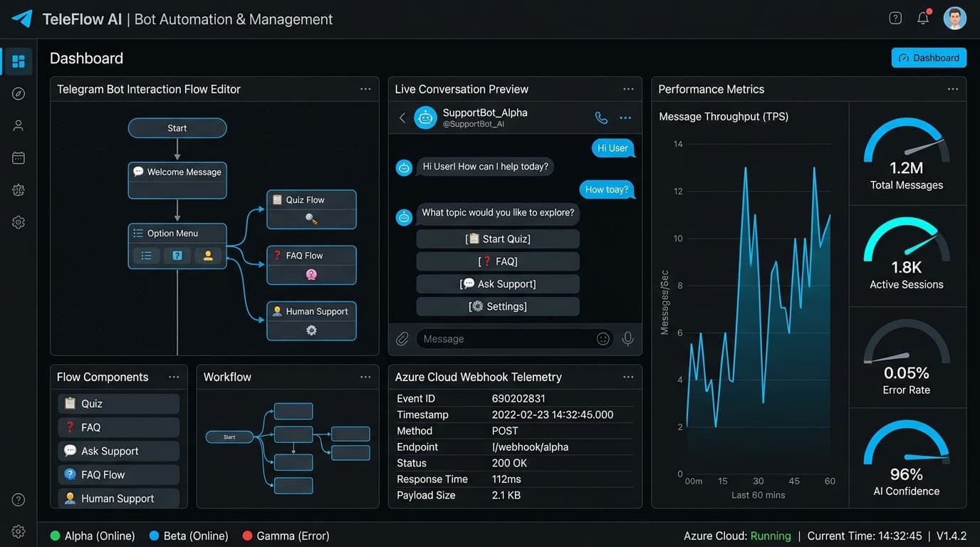
Task: Choose the FAQ reply button in chat
Action: (498, 261)
